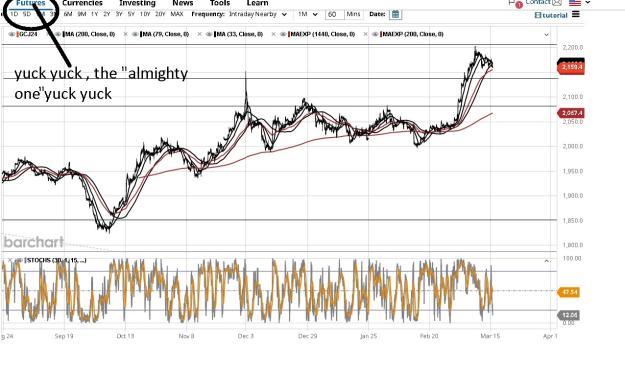Click the Mar 15 date axis label
The width and height of the screenshot is (625, 370).
tap(490, 336)
